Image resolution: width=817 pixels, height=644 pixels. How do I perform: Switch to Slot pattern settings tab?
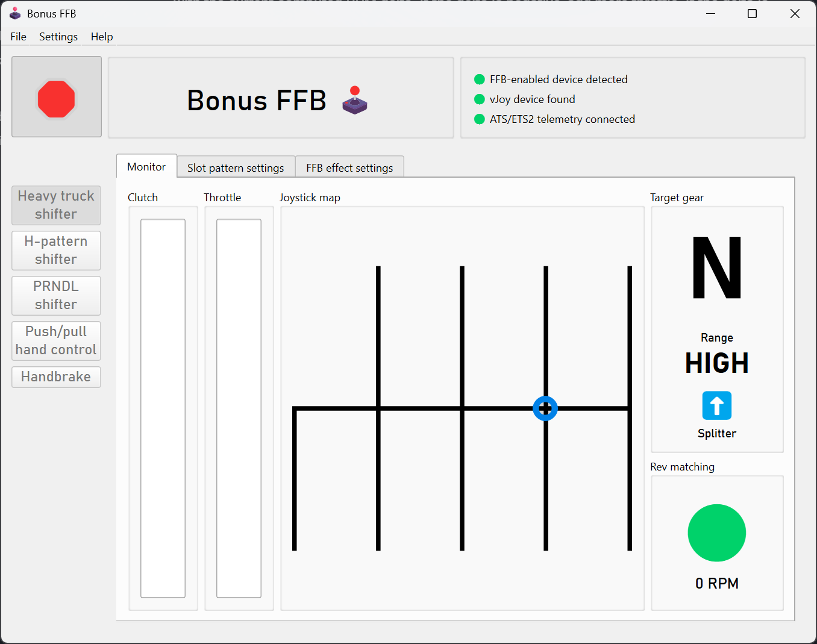tap(236, 168)
